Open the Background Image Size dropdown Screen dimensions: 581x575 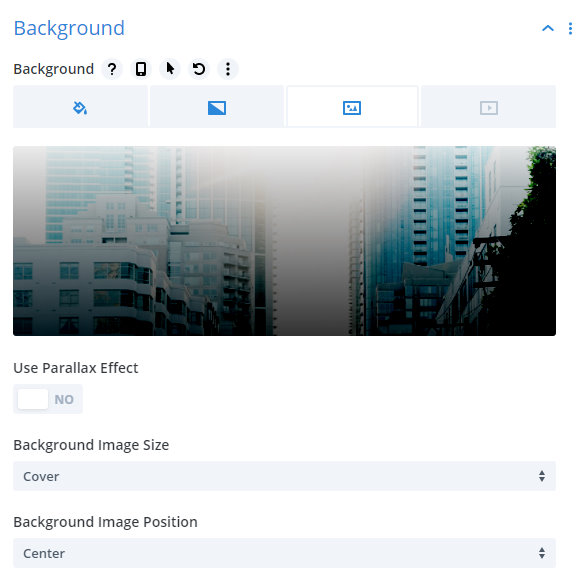pos(285,476)
